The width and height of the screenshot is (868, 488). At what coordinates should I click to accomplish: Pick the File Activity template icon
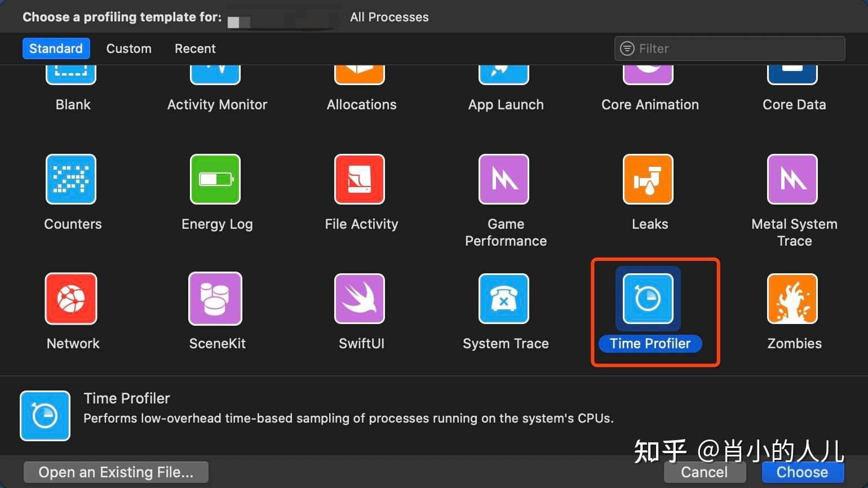[x=360, y=179]
